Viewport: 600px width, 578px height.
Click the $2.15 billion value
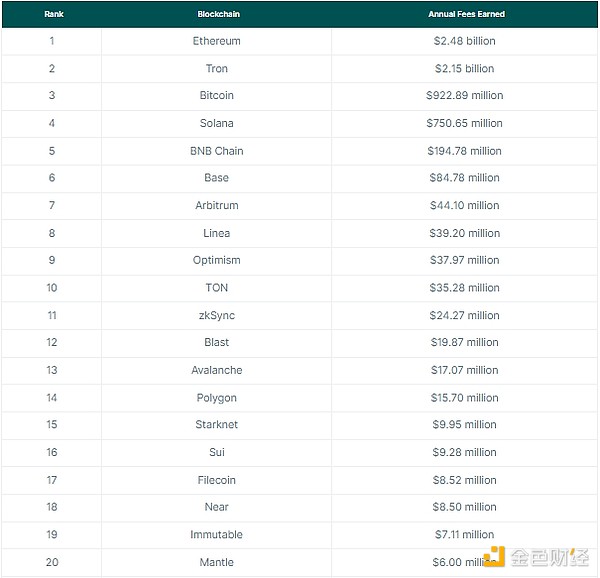click(465, 68)
